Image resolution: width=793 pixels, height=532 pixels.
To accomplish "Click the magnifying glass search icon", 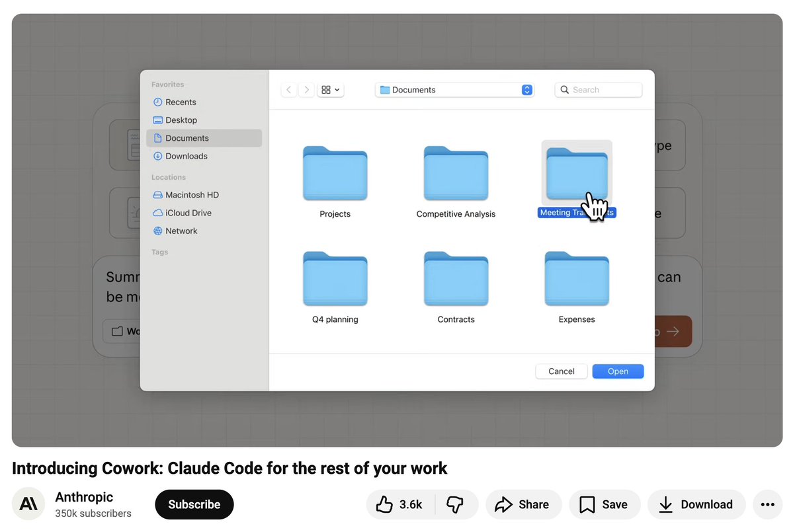I will [x=564, y=90].
